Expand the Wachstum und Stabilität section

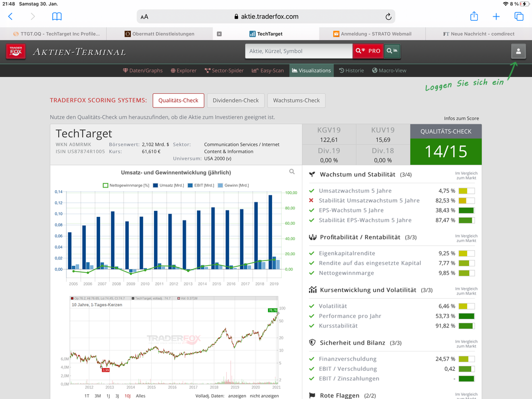[x=357, y=174]
